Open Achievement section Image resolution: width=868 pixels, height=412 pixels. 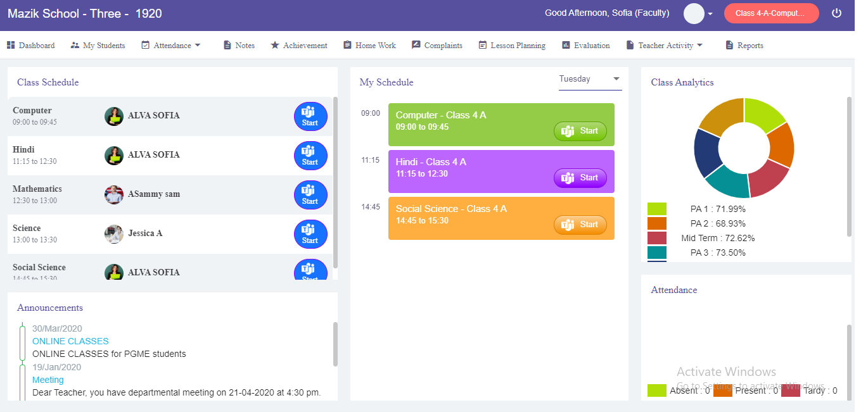(299, 45)
